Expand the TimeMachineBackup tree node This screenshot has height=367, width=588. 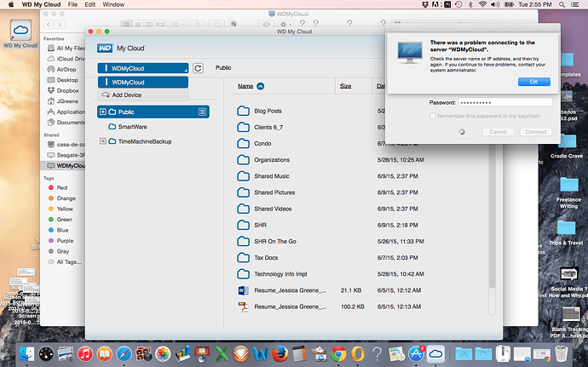pyautogui.click(x=103, y=141)
